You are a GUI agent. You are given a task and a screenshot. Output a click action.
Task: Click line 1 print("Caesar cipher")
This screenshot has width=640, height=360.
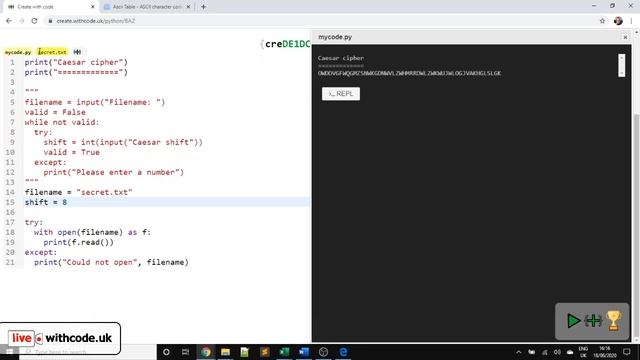tap(76, 62)
